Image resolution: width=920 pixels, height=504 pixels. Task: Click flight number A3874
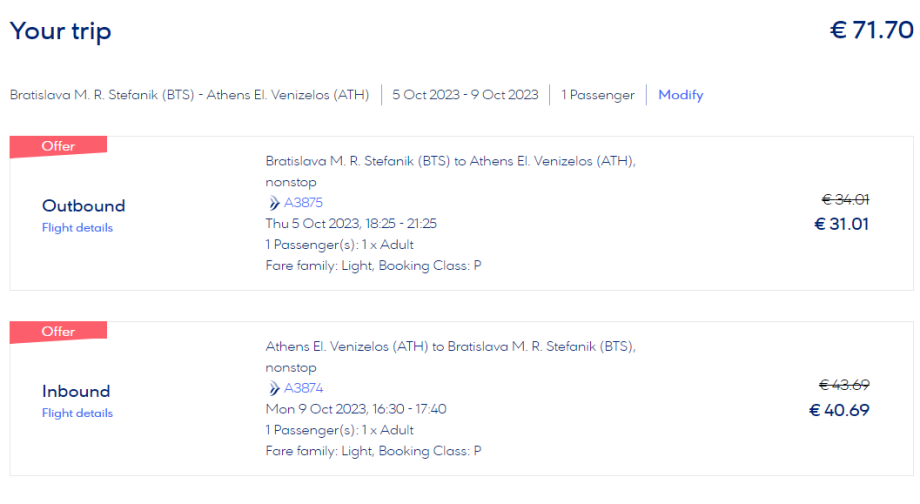point(304,388)
